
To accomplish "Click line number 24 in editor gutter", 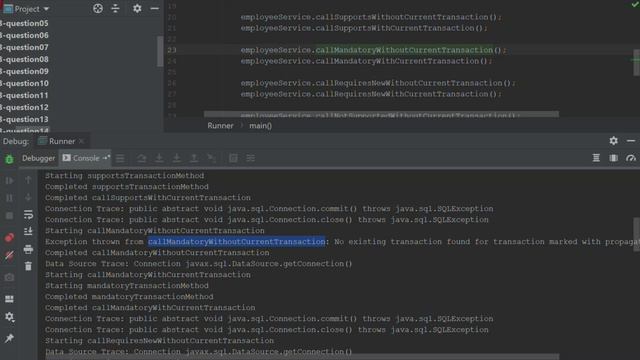I will coord(172,61).
